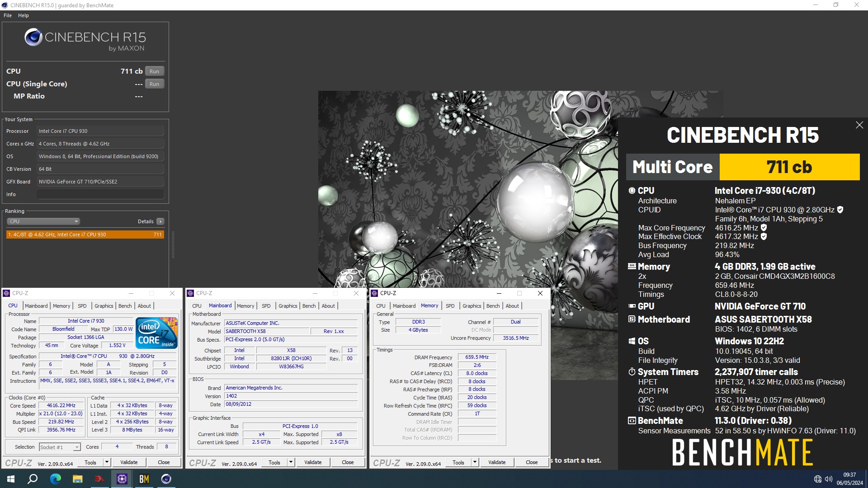The image size is (868, 488).
Task: Open Socket #1 selection dropdown
Action: coord(60,447)
